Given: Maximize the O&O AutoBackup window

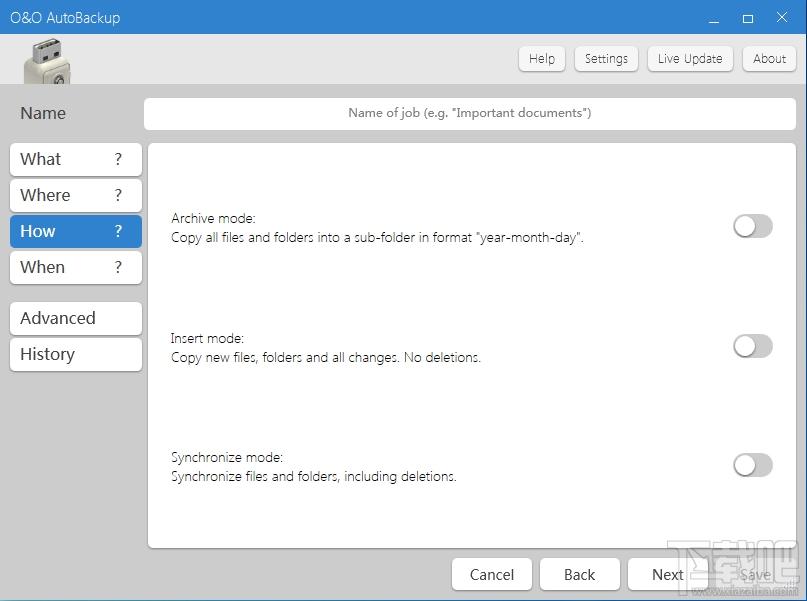Looking at the screenshot, I should tap(748, 18).
